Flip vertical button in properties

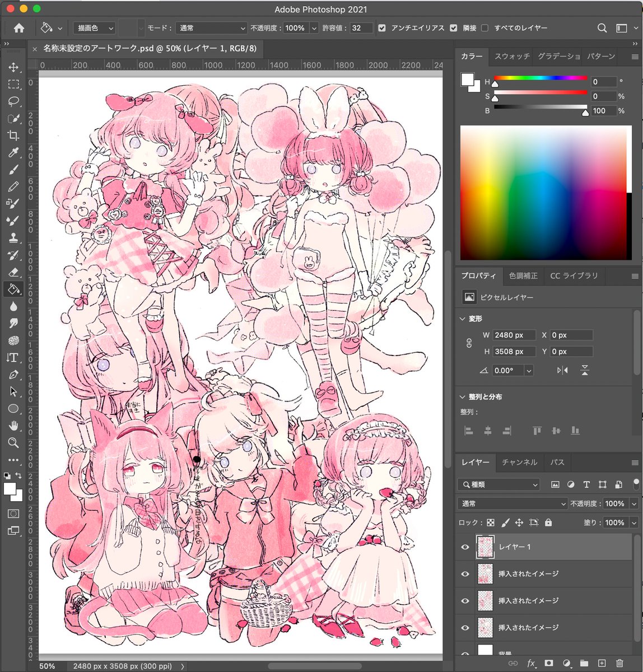(585, 370)
